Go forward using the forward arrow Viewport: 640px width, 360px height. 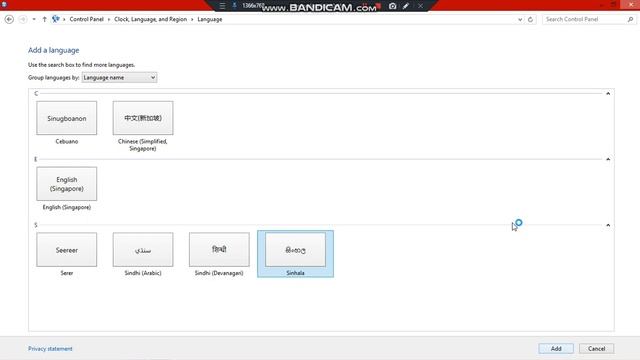23,19
